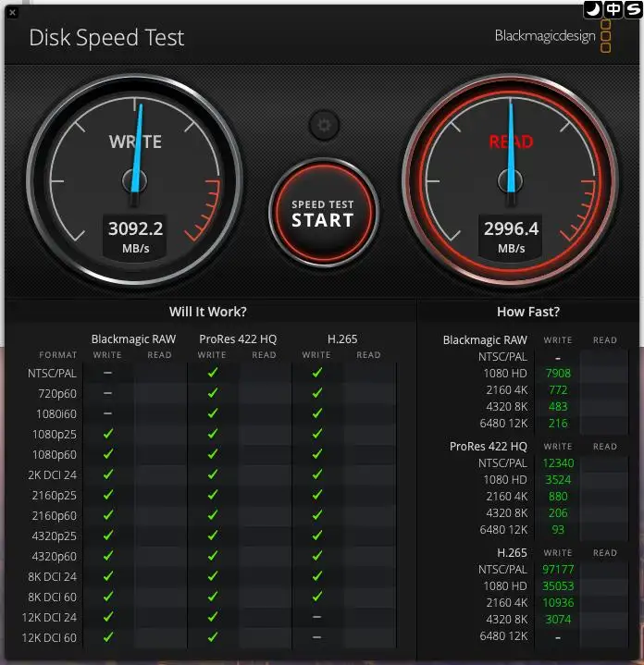Click the NTSC/PAL format row label
Screen dimensions: 644x665
(x=52, y=374)
